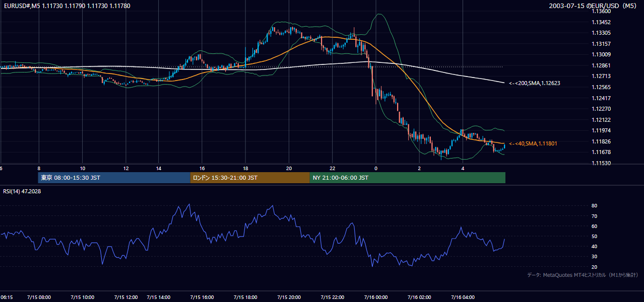Click hour label 10 under the price chart
The width and height of the screenshot is (644, 302).
82,168
